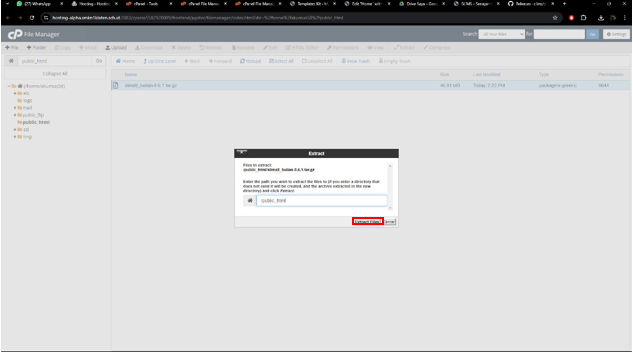Click Permissions in the toolbar
Screen dimensions: 633x360
coord(343,48)
